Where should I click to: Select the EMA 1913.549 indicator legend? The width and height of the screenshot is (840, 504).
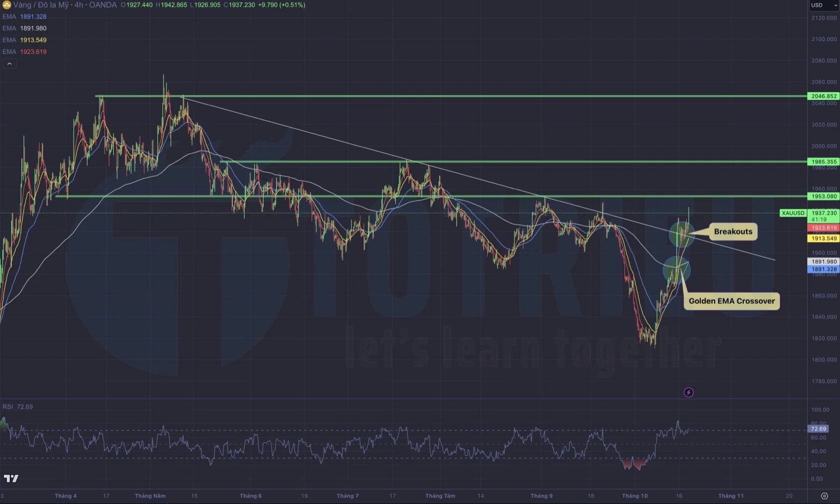(24, 40)
